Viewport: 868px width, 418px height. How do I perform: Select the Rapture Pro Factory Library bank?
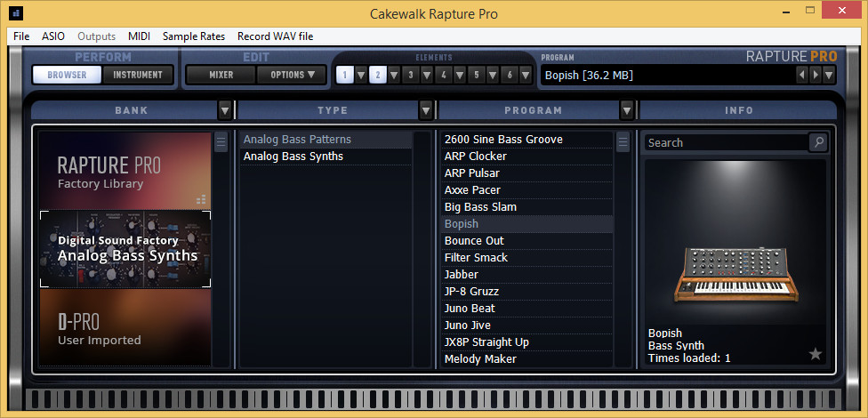pos(125,171)
